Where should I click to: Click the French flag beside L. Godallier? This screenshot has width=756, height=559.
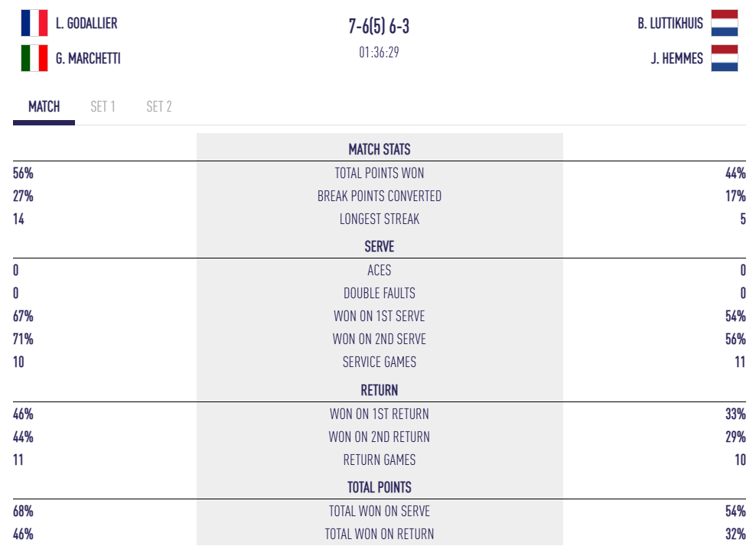click(x=34, y=23)
